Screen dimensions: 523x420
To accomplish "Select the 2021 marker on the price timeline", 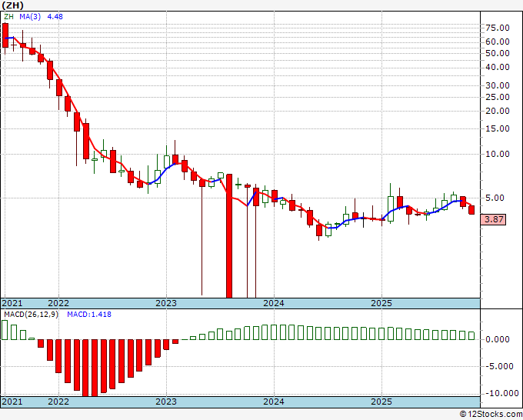I will coord(12,303).
